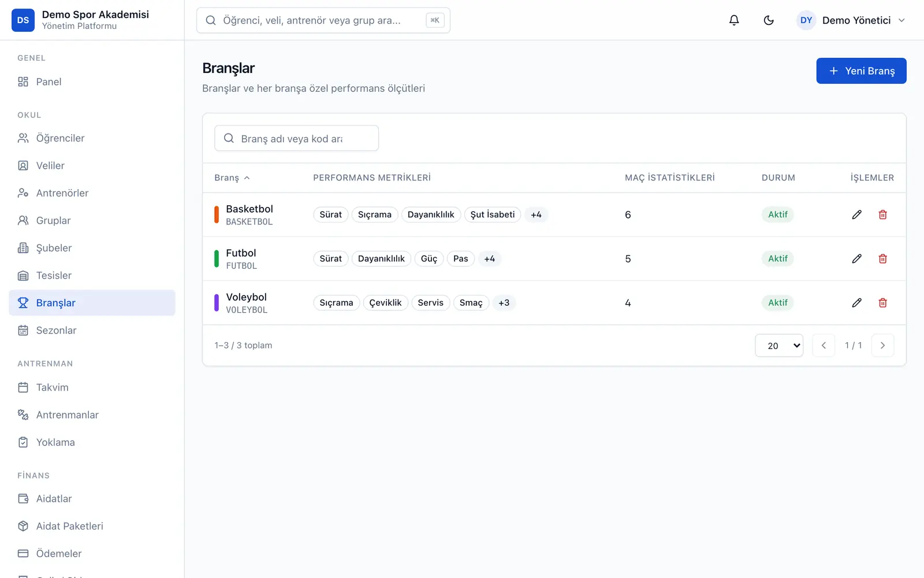Click the Şut İsabeti metric chip
Screen dimensions: 924x578
tap(493, 214)
